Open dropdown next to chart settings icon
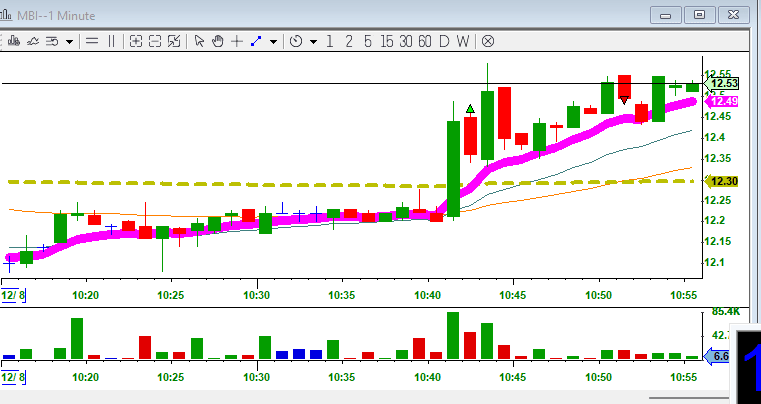The width and height of the screenshot is (761, 404). tap(69, 42)
